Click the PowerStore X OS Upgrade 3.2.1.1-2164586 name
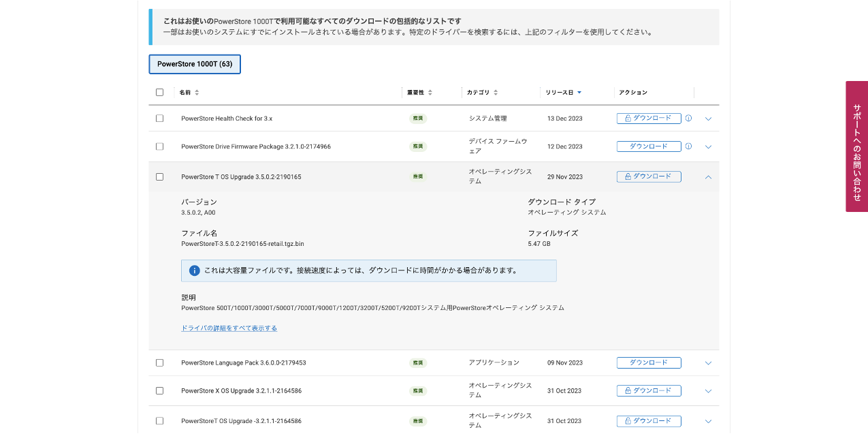Screen dimensions: 868x434 (x=241, y=391)
